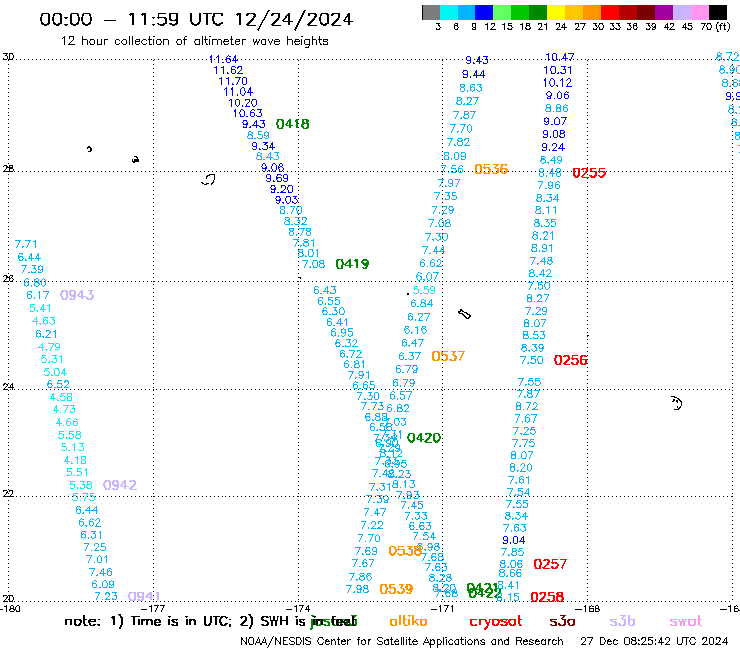Pick the yellow 24 ft legend swatch
Image resolution: width=740 pixels, height=650 pixels.
[x=556, y=12]
